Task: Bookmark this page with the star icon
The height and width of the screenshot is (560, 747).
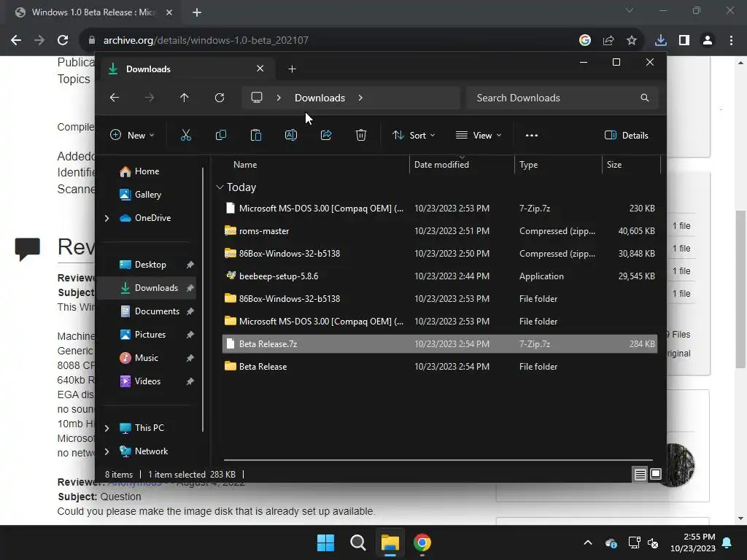Action: (632, 41)
